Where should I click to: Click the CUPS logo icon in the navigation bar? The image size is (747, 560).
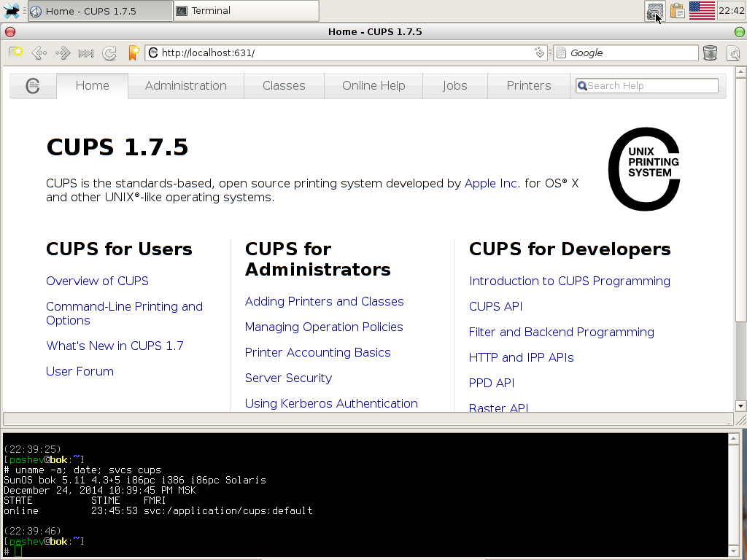point(32,86)
